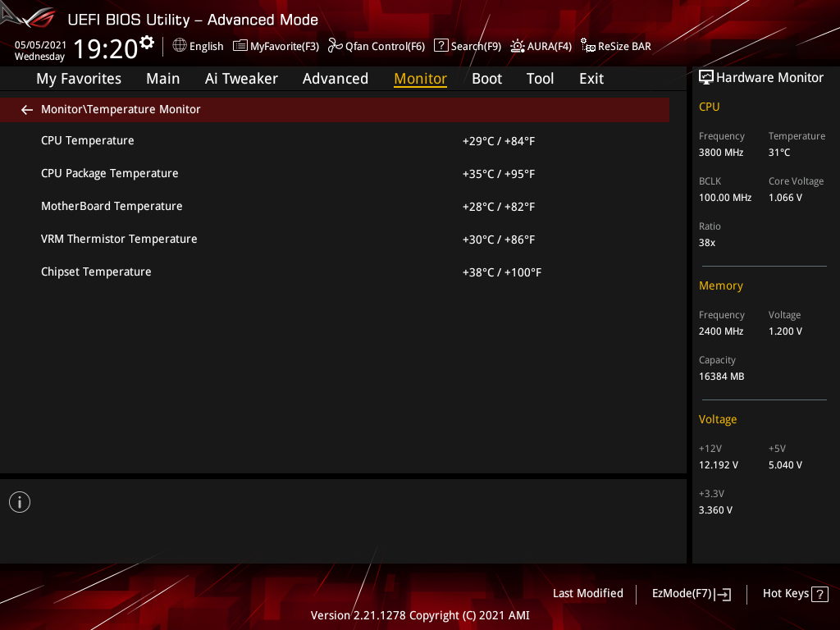Open MyFavorite(F3) label

285,47
